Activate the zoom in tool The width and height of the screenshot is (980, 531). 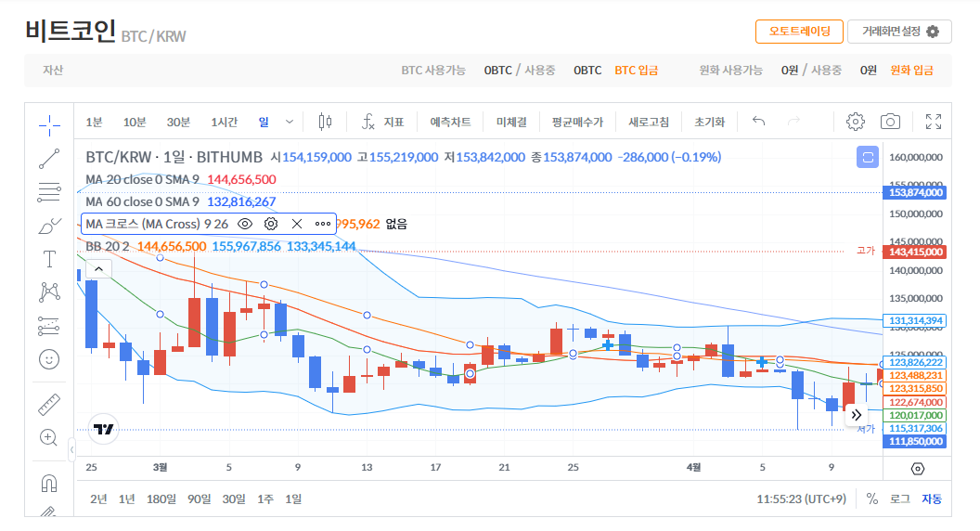pos(49,437)
